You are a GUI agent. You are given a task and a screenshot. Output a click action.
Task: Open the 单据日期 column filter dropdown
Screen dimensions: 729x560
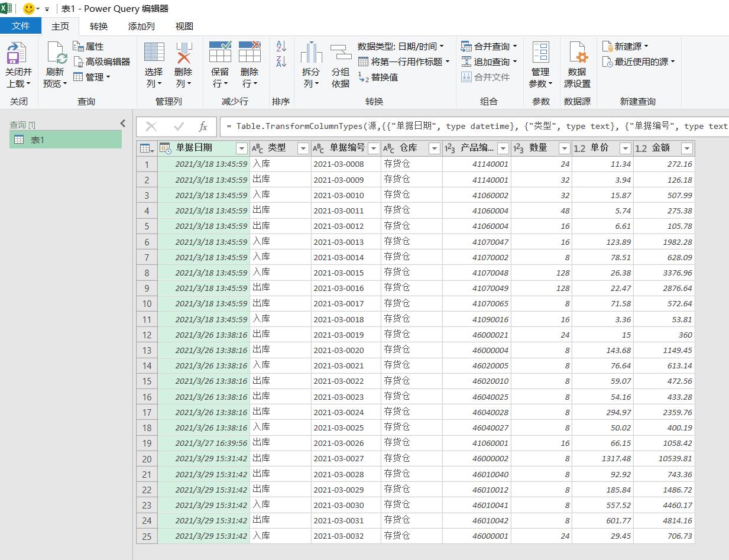click(x=241, y=148)
